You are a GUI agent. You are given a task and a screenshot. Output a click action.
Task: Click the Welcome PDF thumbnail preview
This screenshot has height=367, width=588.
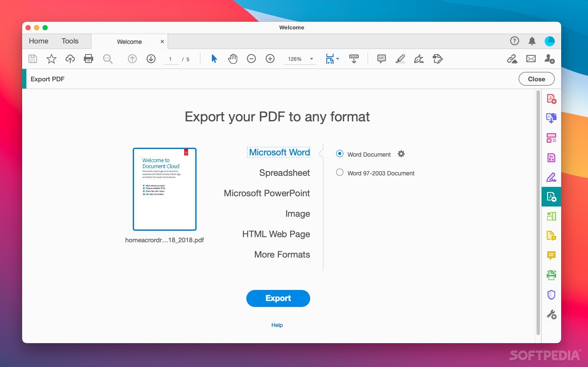165,189
